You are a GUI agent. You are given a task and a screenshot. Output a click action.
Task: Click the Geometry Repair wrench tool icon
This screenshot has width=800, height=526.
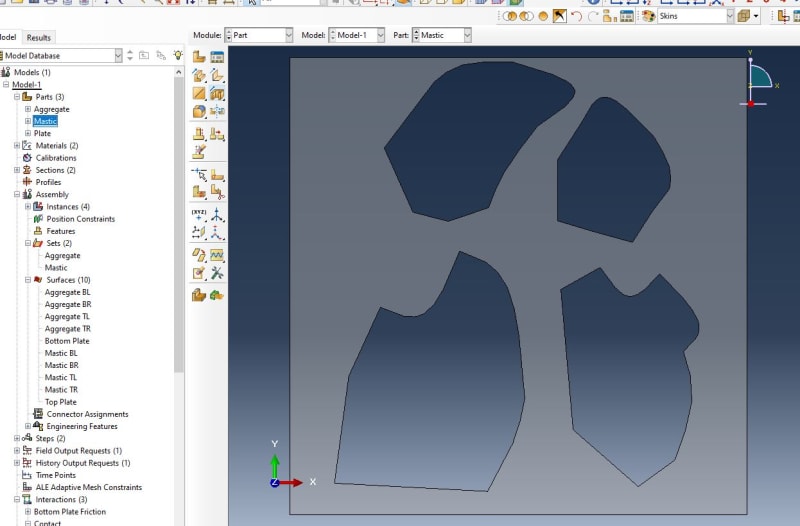click(217, 273)
